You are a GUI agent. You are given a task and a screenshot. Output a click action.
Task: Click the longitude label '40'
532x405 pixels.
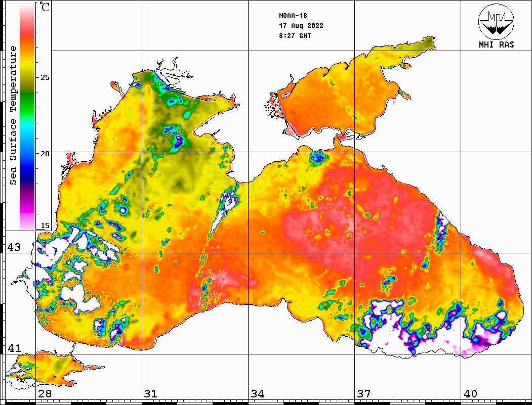pyautogui.click(x=470, y=393)
